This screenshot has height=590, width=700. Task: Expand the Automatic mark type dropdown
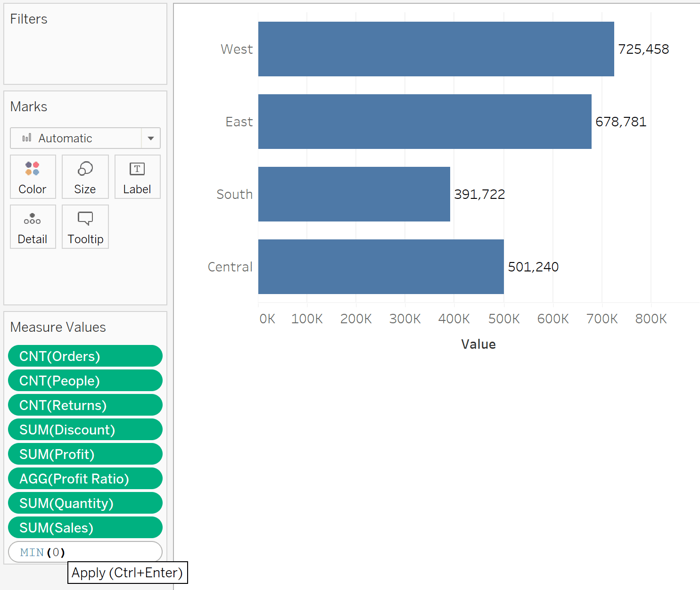tap(150, 138)
